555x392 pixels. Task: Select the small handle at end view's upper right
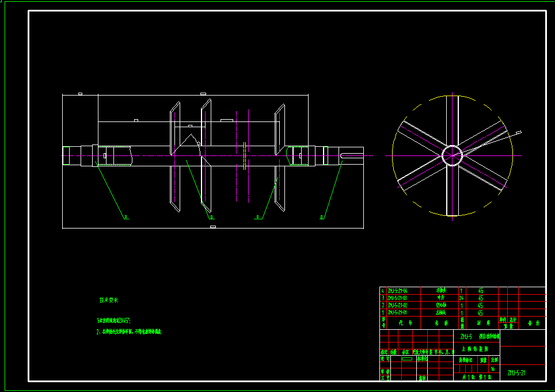click(x=519, y=132)
